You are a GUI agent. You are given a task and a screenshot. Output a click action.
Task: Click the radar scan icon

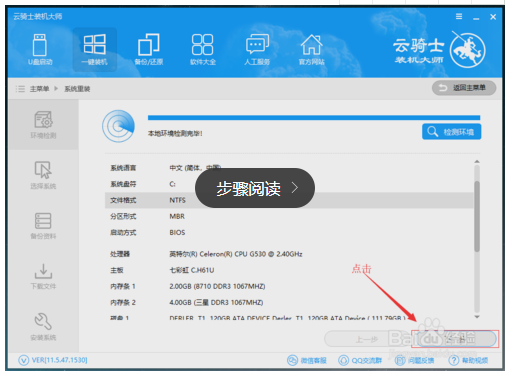[118, 126]
